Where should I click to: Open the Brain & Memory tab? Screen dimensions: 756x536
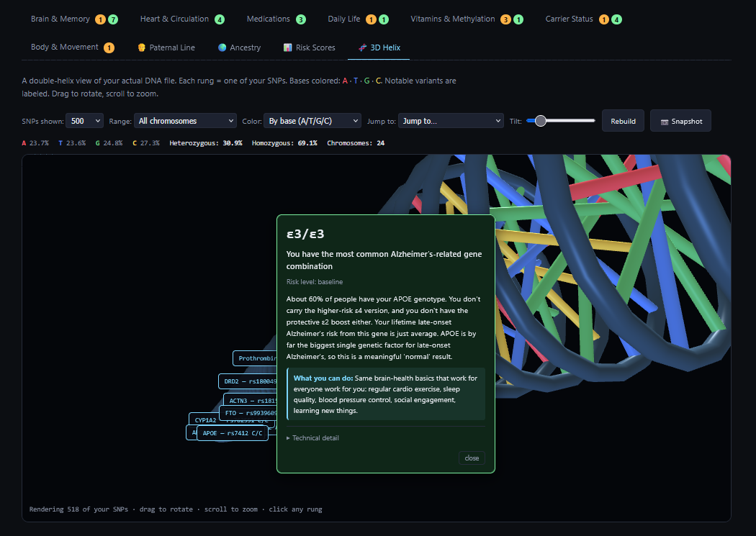74,19
